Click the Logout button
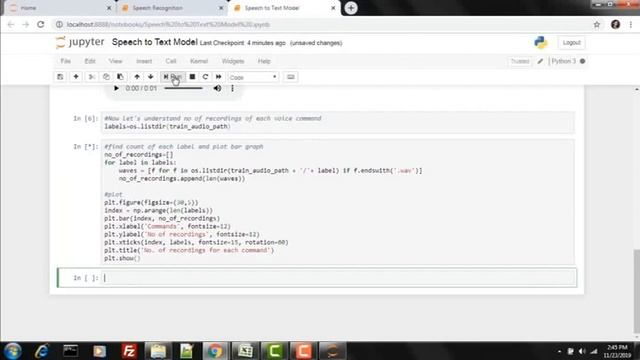The image size is (640, 360). pyautogui.click(x=571, y=42)
